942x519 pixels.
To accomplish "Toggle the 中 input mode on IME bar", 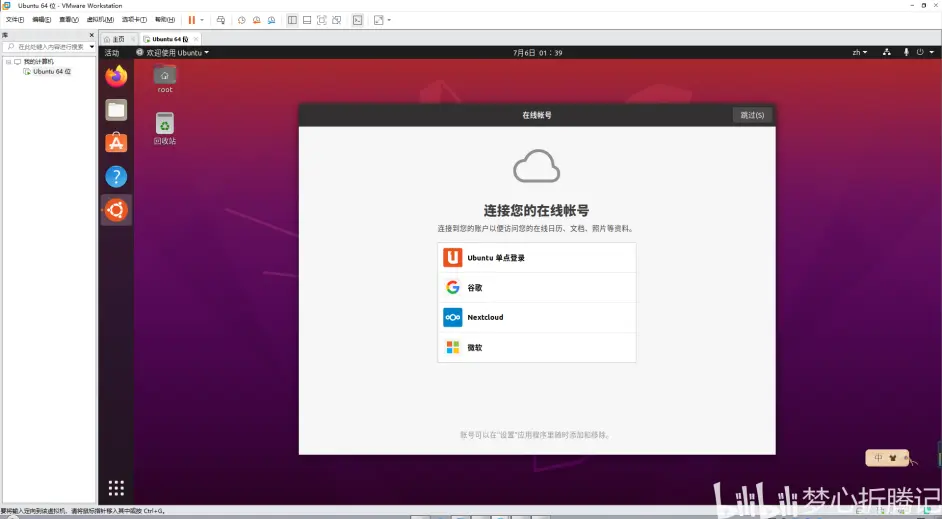I will click(x=878, y=458).
